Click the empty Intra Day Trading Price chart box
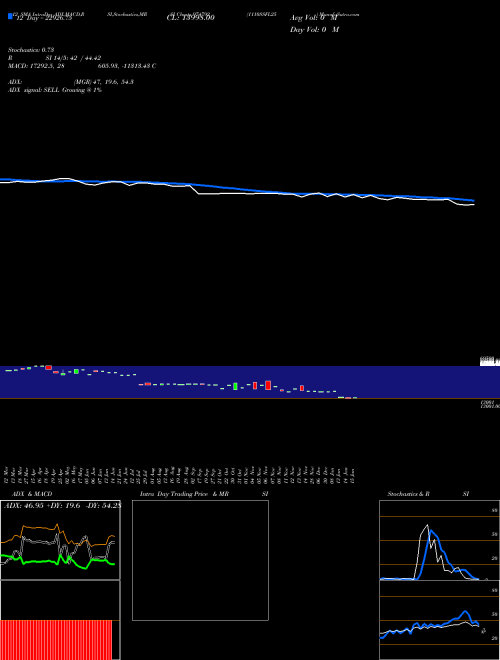 pyautogui.click(x=200, y=560)
